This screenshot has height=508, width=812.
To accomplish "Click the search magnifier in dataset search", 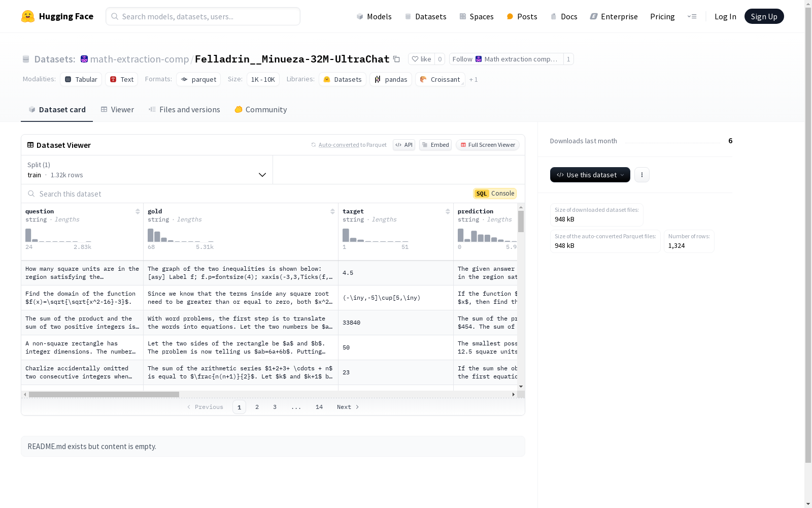I will pos(31,194).
